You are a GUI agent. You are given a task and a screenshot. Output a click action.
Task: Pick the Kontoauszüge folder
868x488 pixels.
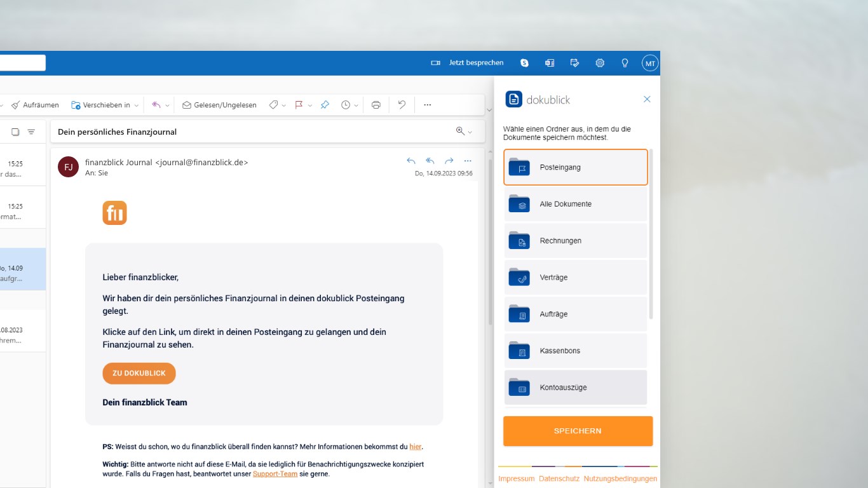[x=576, y=388]
